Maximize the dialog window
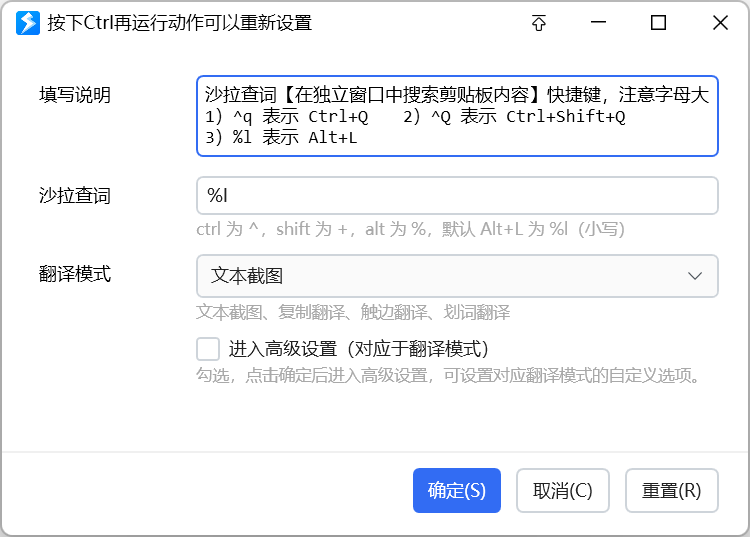The width and height of the screenshot is (750, 537). point(659,22)
